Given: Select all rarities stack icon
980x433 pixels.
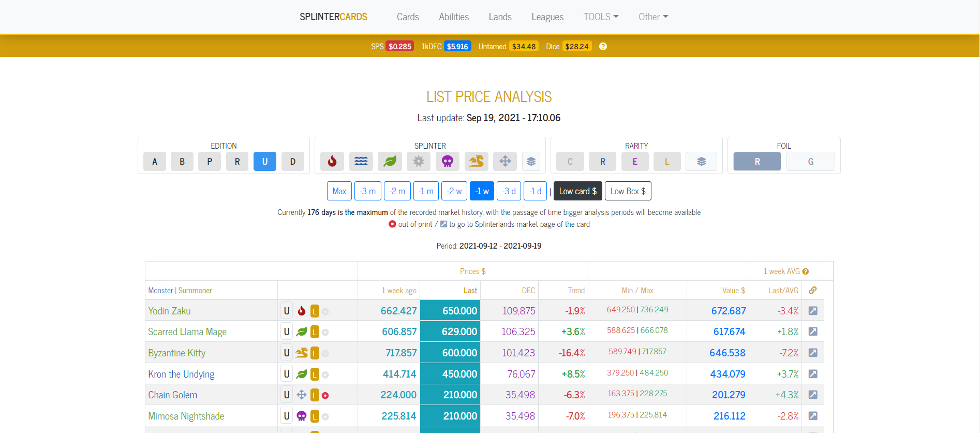Looking at the screenshot, I should [x=701, y=162].
